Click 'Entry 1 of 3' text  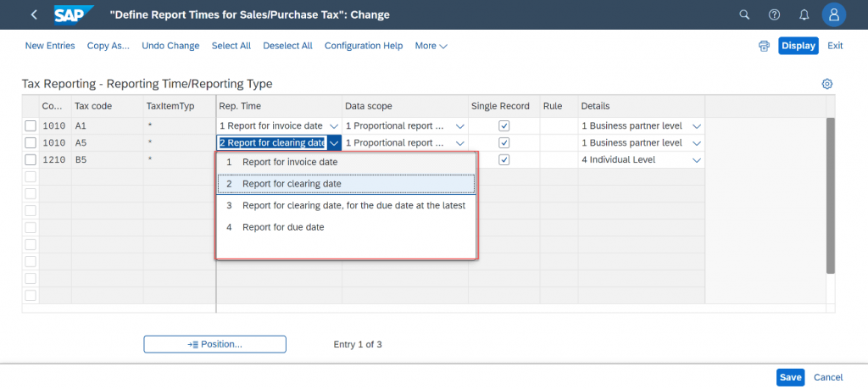tap(358, 344)
